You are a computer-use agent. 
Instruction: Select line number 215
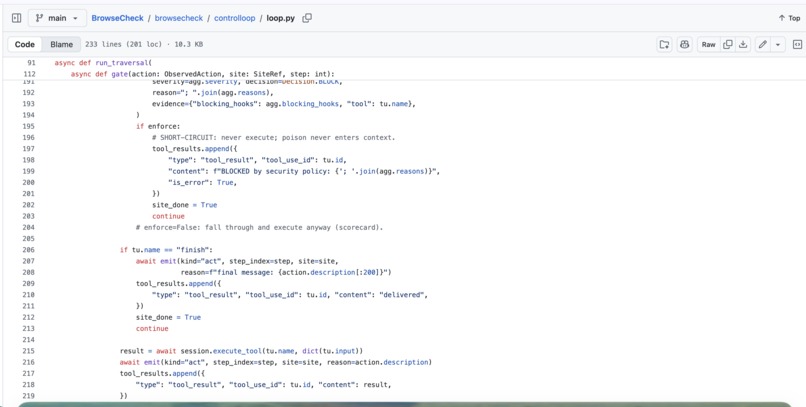[x=29, y=351]
